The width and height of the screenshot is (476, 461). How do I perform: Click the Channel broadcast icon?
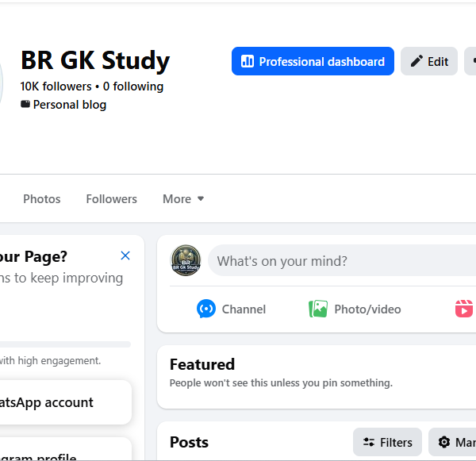pos(206,309)
